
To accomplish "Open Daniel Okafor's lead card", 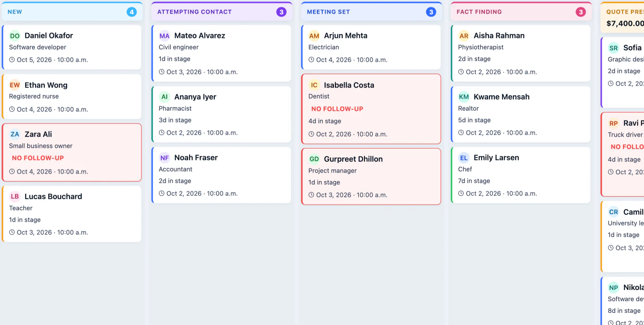I will point(72,47).
